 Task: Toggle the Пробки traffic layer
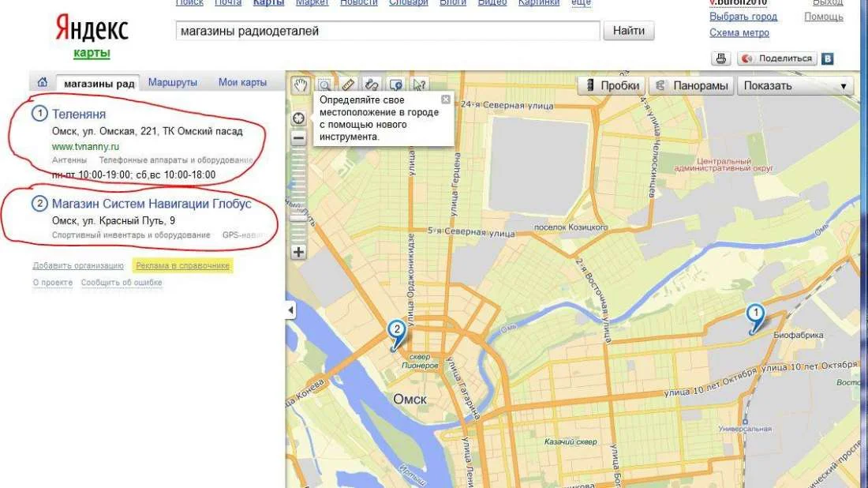(x=612, y=86)
